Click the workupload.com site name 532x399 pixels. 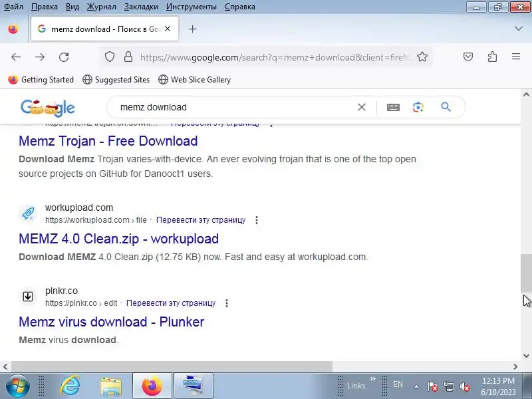click(x=79, y=207)
